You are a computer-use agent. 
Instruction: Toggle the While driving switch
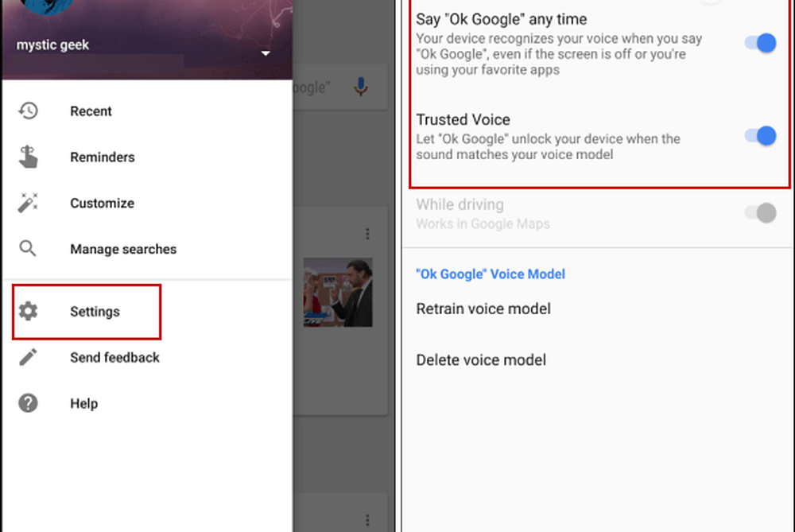point(760,213)
